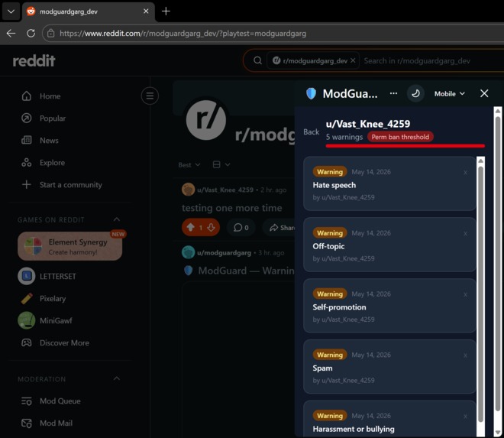504x438 pixels.
Task: Upvote the 'testing one more time' post
Action: [x=191, y=228]
